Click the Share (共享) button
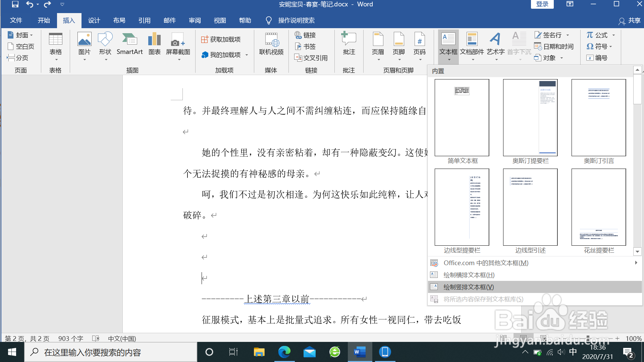 pyautogui.click(x=630, y=20)
